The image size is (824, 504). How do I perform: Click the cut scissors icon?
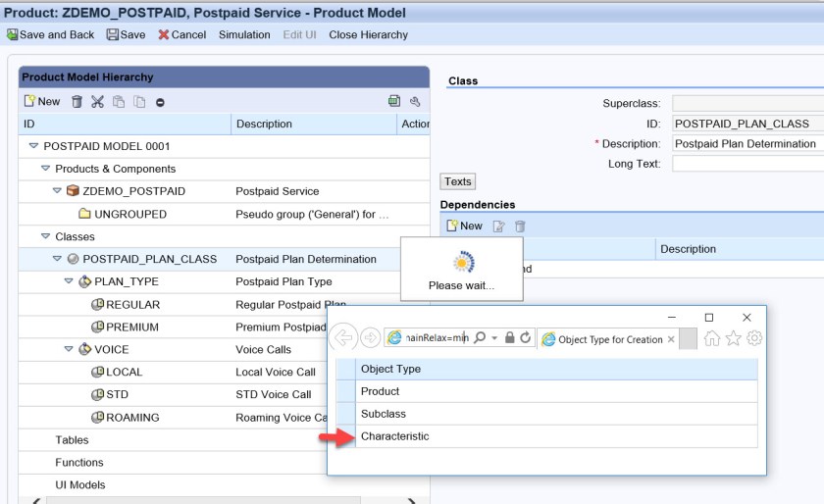pos(97,101)
